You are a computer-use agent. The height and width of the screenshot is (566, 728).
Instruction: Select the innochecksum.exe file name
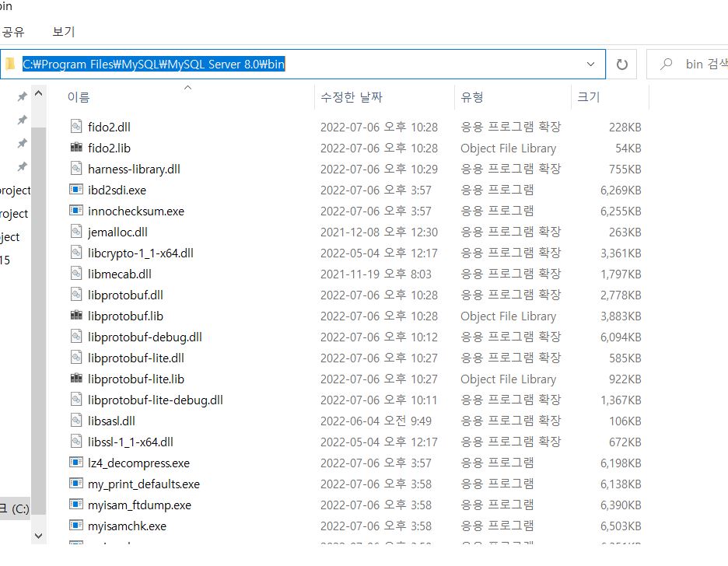tap(136, 211)
